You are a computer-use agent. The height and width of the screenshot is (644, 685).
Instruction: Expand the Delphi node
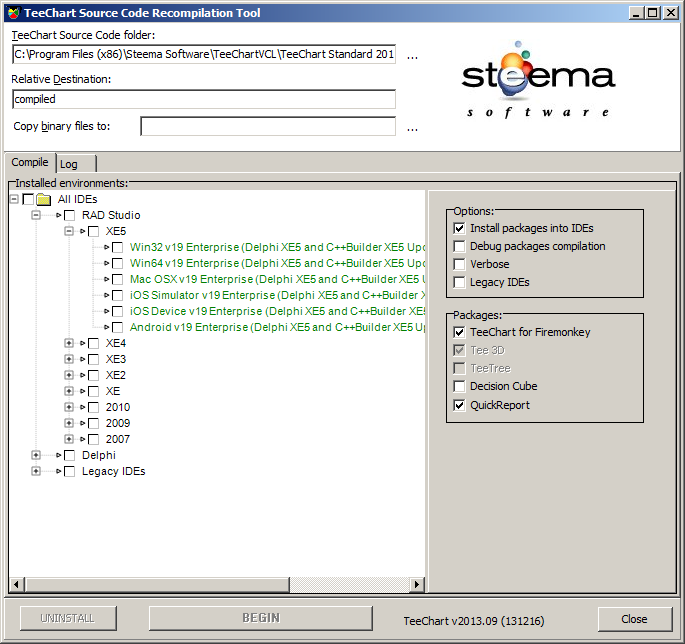[36, 455]
